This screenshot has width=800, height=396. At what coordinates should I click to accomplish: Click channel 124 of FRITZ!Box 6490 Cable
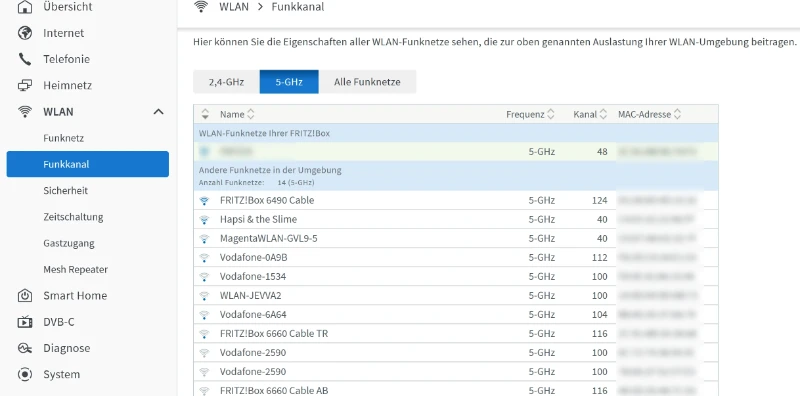point(599,201)
